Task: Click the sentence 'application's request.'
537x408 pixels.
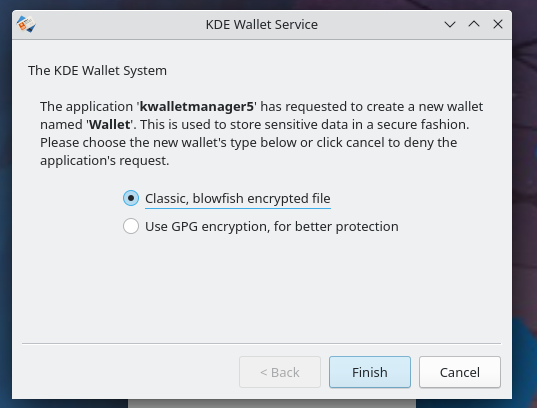Action: tap(104, 160)
